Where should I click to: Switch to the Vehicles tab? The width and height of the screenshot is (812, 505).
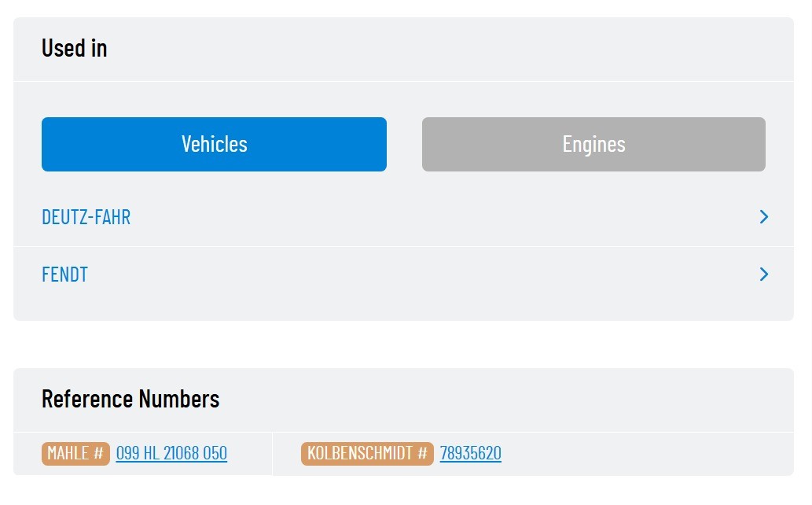click(x=214, y=144)
